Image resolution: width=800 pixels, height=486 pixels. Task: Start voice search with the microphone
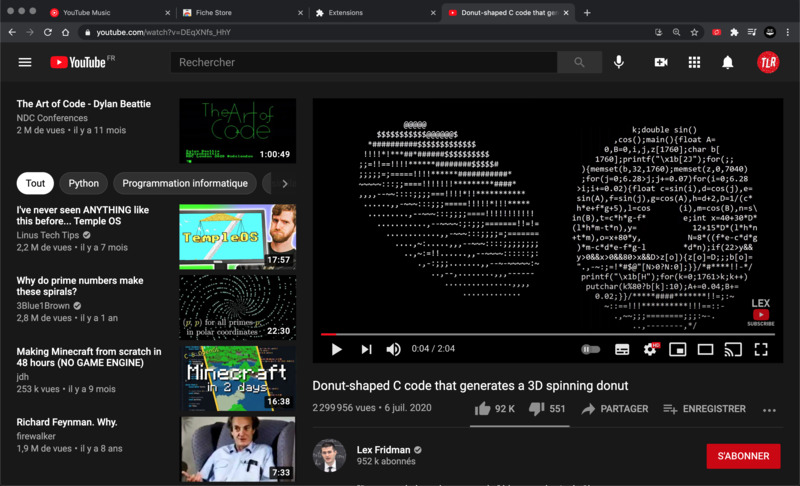618,62
